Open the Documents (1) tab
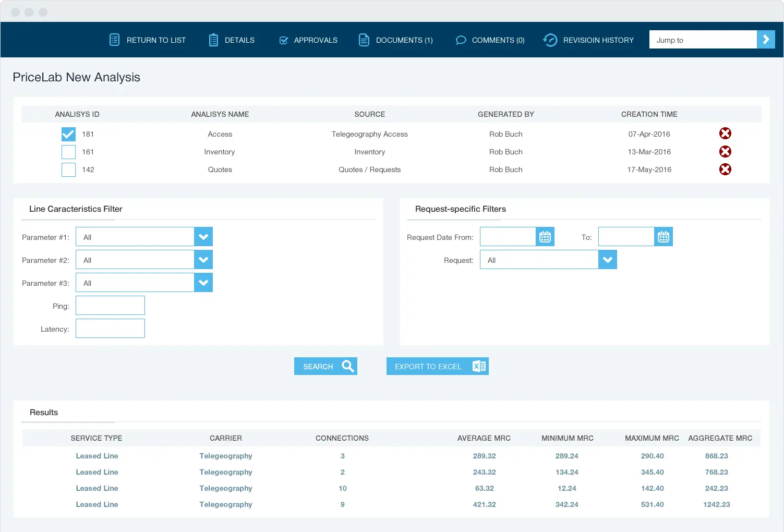The image size is (784, 532). [x=396, y=40]
